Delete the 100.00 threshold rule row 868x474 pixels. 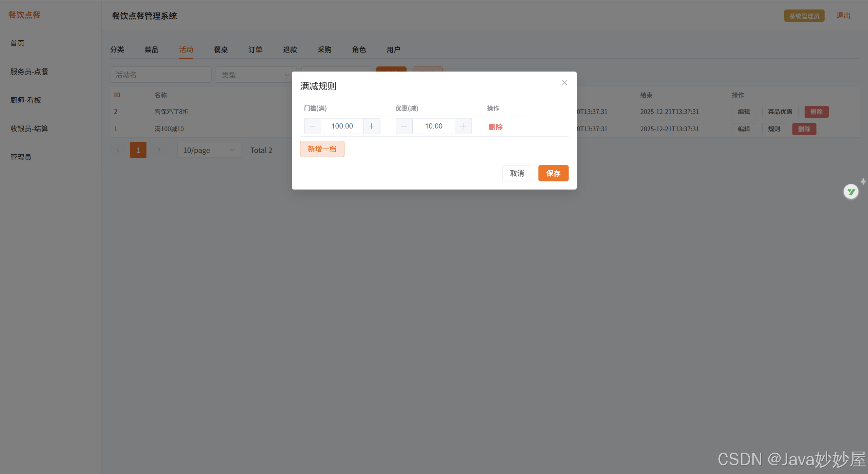point(495,127)
